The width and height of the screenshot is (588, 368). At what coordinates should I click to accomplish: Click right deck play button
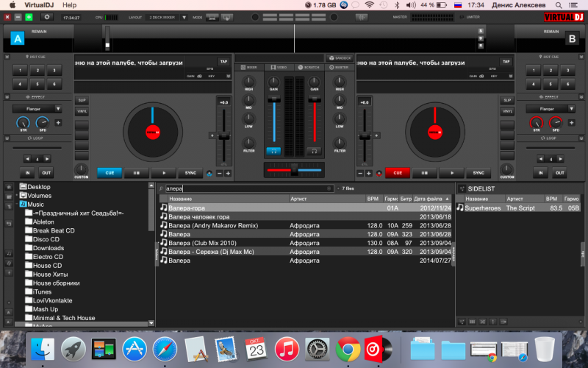tap(451, 173)
